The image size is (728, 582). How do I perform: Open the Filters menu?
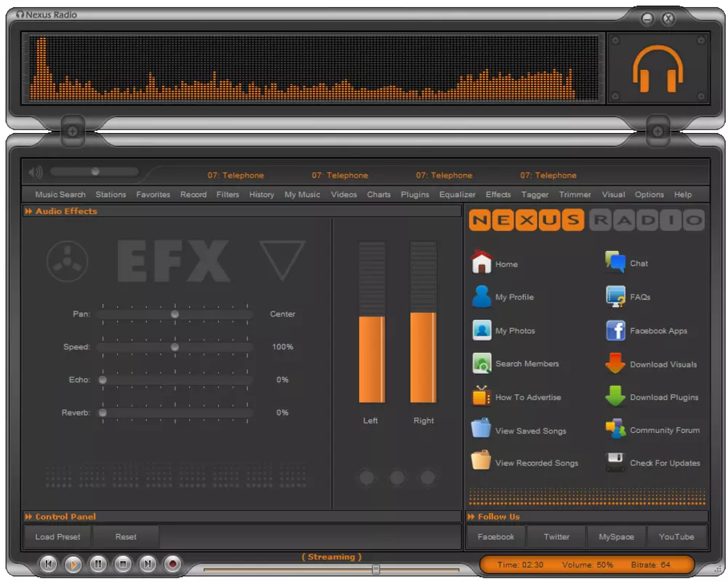coord(228,195)
